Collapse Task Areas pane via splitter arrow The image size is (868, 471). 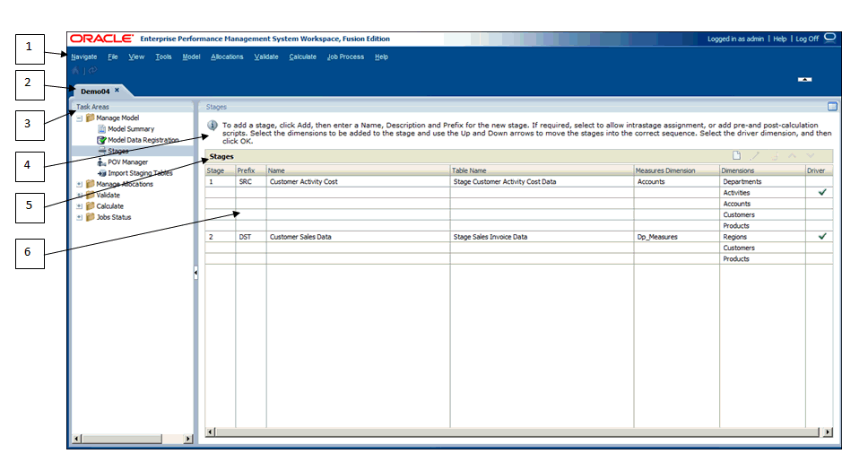click(195, 273)
